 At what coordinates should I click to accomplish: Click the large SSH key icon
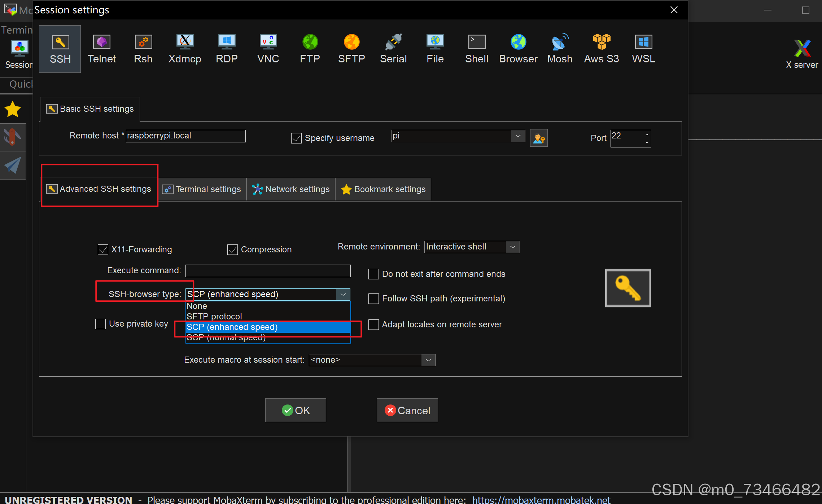pyautogui.click(x=628, y=288)
